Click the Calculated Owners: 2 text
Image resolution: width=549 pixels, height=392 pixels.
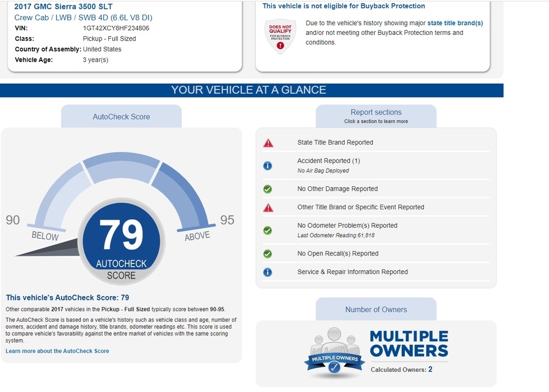pos(402,370)
